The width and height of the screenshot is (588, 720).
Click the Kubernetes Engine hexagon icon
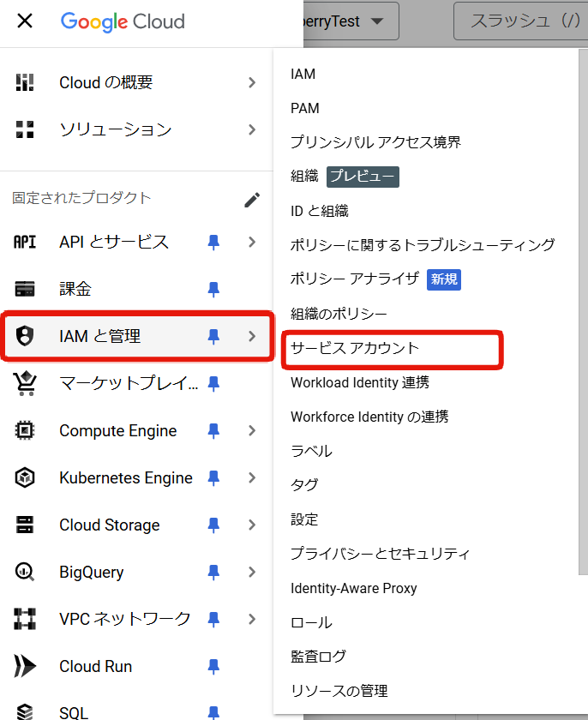(x=25, y=477)
